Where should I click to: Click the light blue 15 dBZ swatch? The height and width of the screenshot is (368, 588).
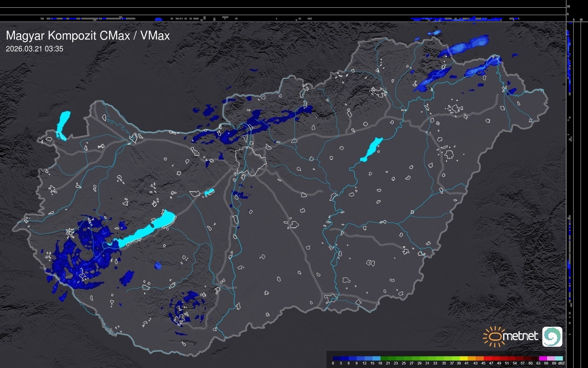[x=376, y=358]
